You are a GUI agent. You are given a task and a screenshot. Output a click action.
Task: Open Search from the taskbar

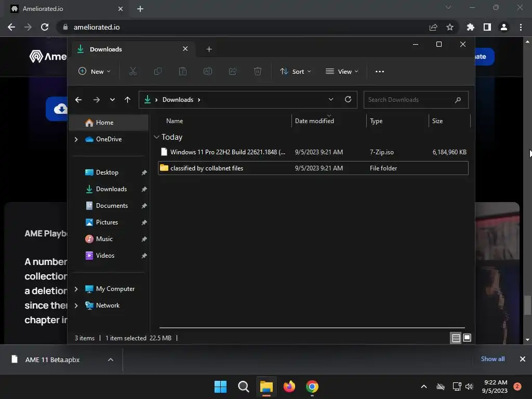(243, 387)
